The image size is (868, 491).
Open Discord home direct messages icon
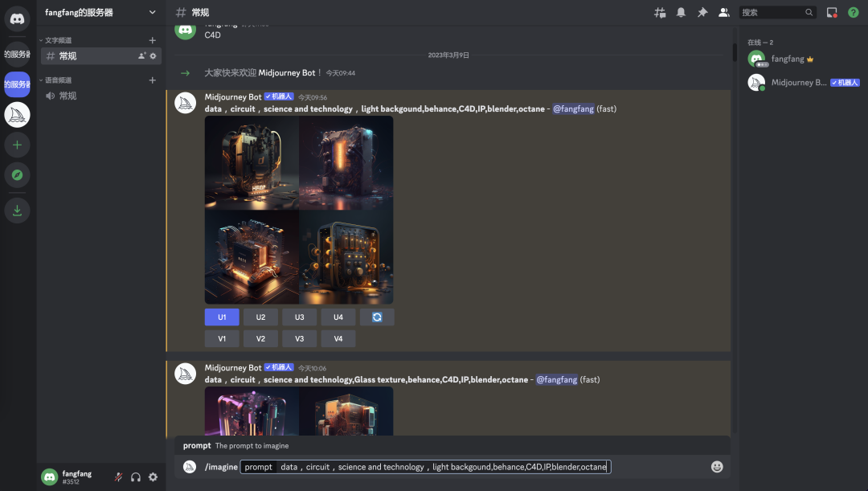click(17, 19)
